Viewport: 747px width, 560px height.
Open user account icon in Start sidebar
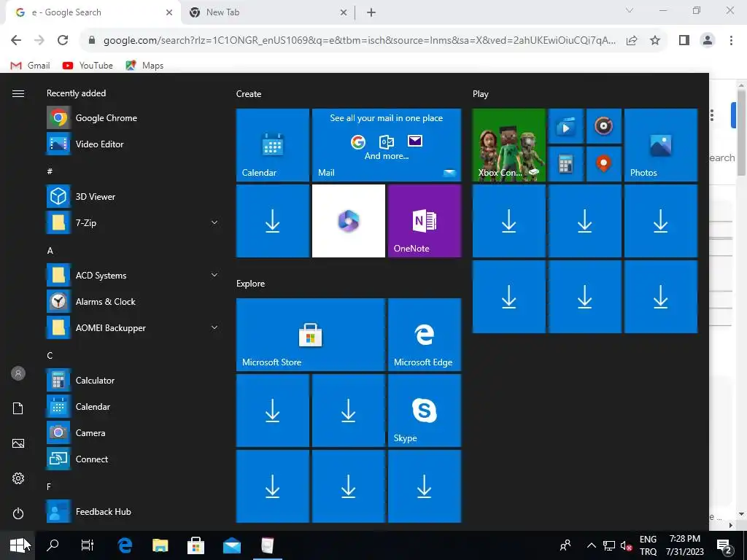pyautogui.click(x=18, y=373)
